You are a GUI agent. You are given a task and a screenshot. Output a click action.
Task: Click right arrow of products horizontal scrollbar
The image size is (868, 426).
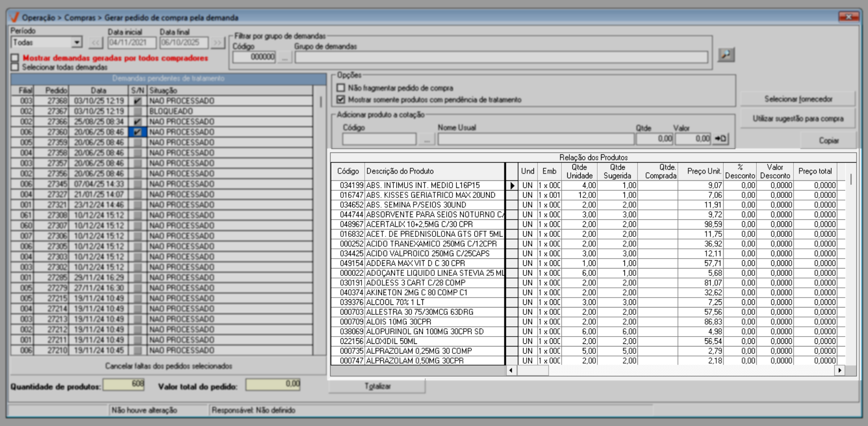coord(839,370)
